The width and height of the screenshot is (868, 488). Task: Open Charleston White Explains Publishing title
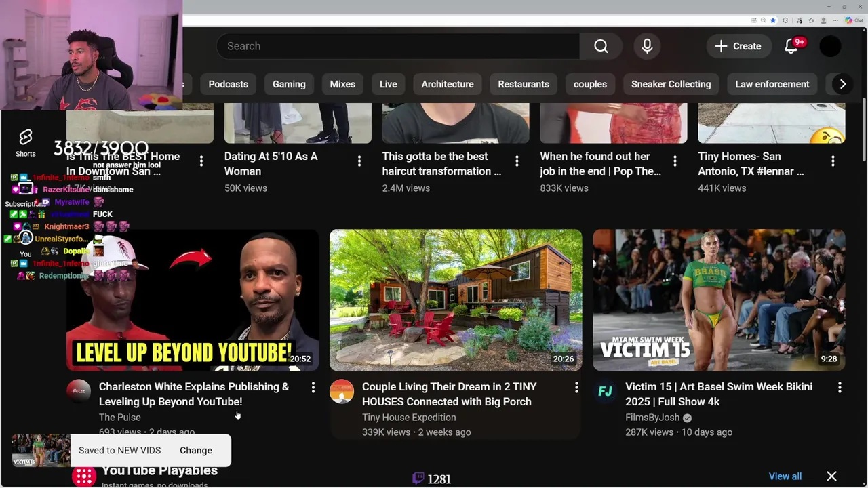[194, 394]
